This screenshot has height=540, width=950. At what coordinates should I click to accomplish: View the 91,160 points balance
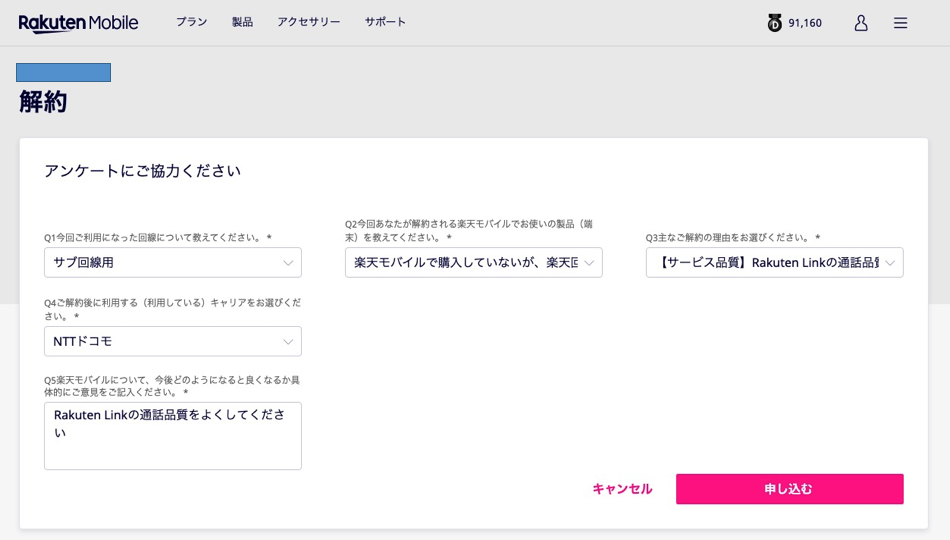805,23
